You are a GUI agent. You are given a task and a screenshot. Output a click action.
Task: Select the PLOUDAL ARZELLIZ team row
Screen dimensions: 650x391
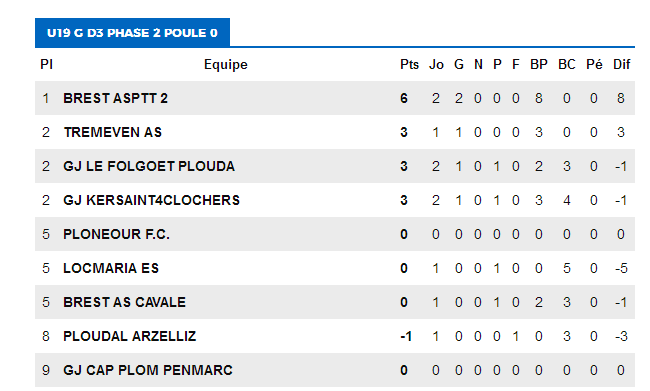tap(335, 336)
